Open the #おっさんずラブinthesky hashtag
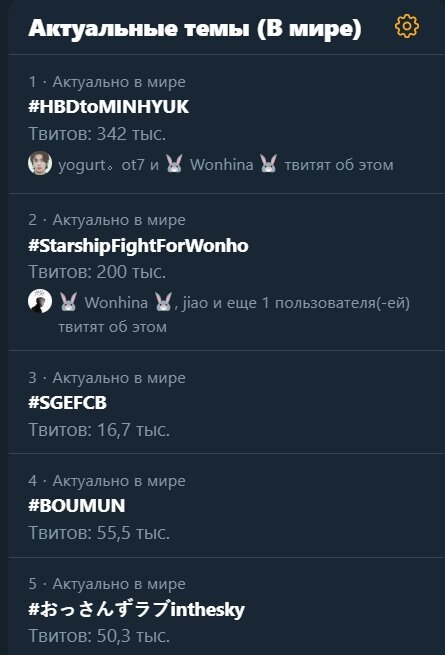Image resolution: width=445 pixels, height=655 pixels. (136, 609)
